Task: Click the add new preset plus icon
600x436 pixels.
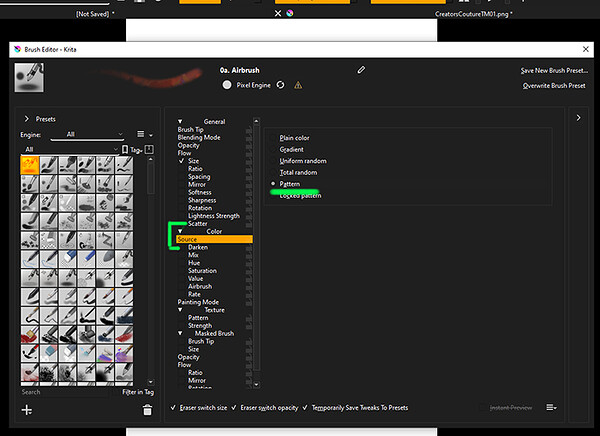Action: pos(27,410)
